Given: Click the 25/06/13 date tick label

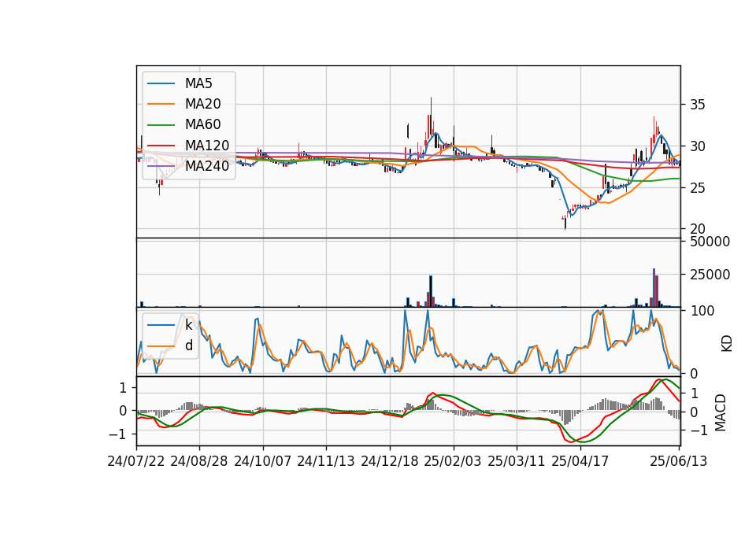Looking at the screenshot, I should 678,461.
